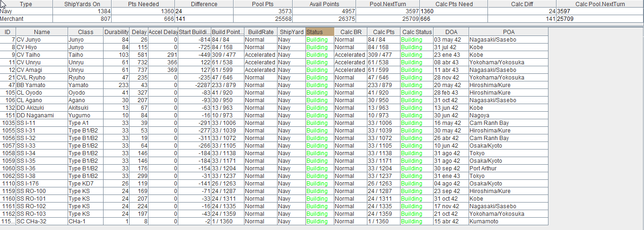Select the SS I-176 row
The height and width of the screenshot is (230, 644).
click(274, 184)
